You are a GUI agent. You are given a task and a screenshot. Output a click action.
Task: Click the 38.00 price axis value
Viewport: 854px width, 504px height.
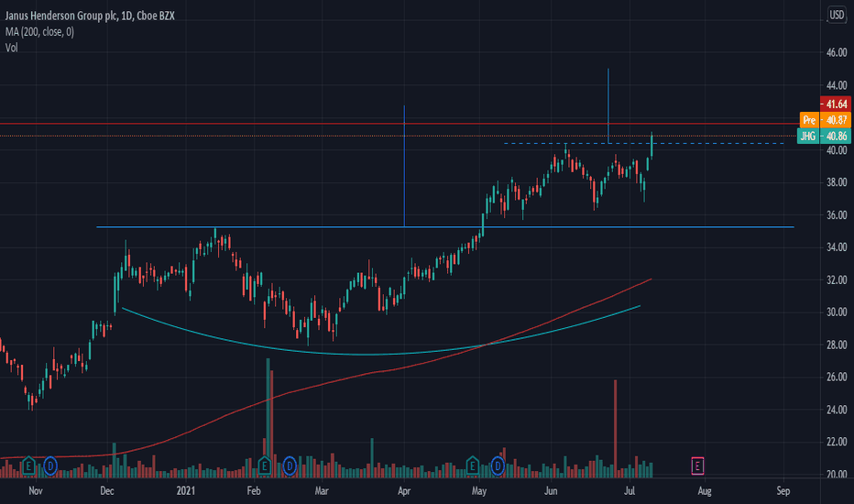[x=837, y=182]
